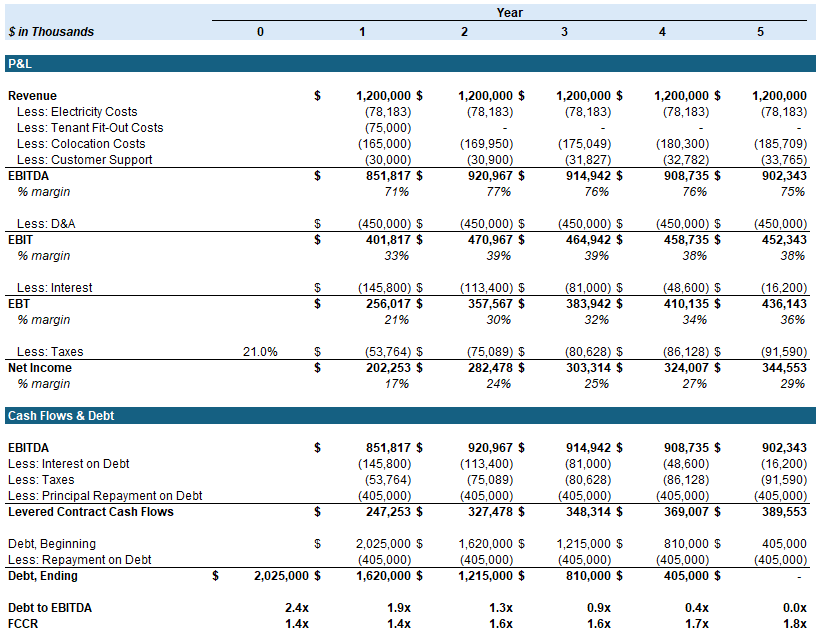The image size is (816, 634).
Task: Click the 'Less: Taxes' label in P&L
Action: pos(50,352)
